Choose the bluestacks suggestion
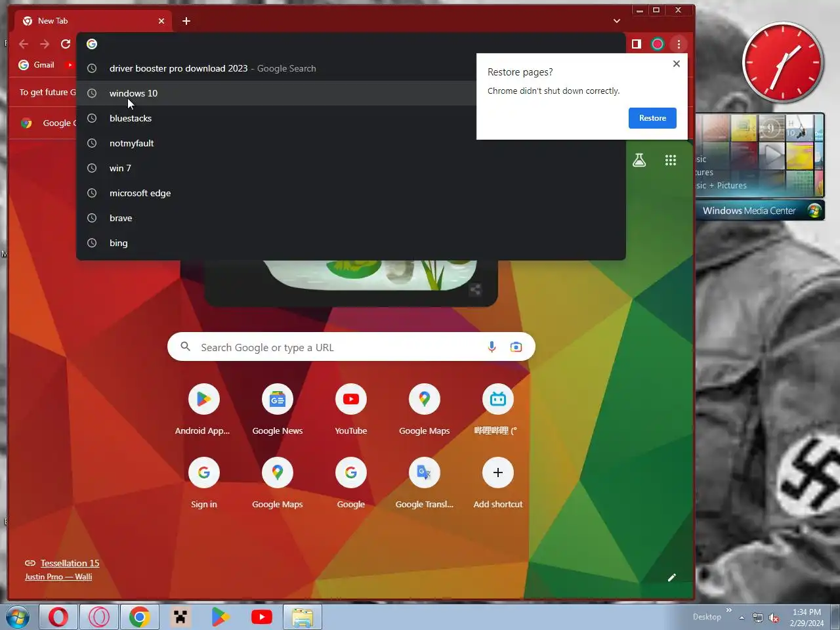The image size is (840, 630). [351, 118]
